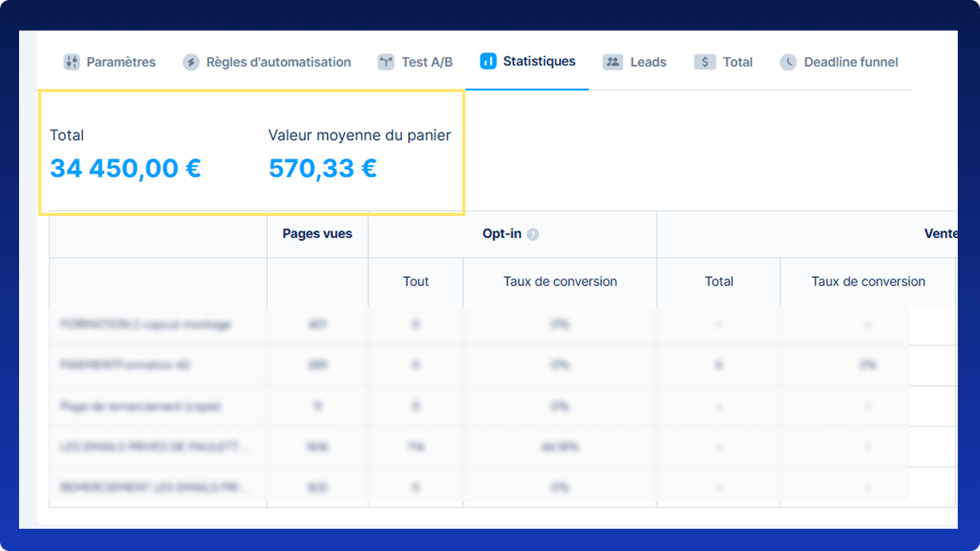Click the 570,33 € average basket value
The image size is (980, 551).
322,168
